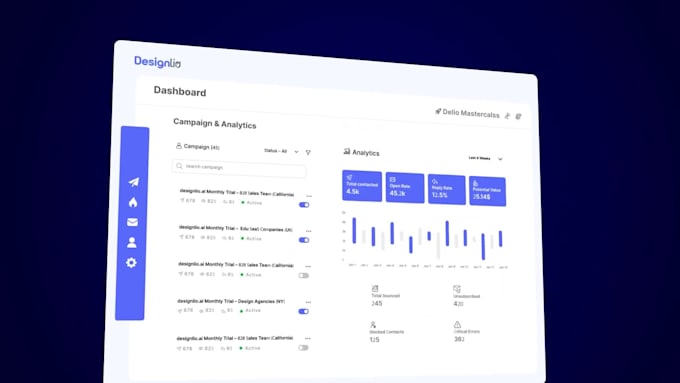Click the views eye icon in Companies (UK) row
680x383 pixels.
pos(203,237)
